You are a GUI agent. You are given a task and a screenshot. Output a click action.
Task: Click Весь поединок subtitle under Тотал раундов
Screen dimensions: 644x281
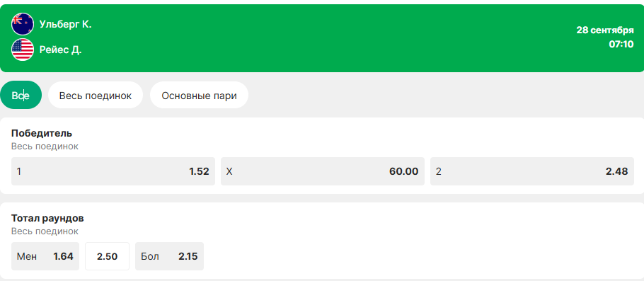tap(45, 231)
